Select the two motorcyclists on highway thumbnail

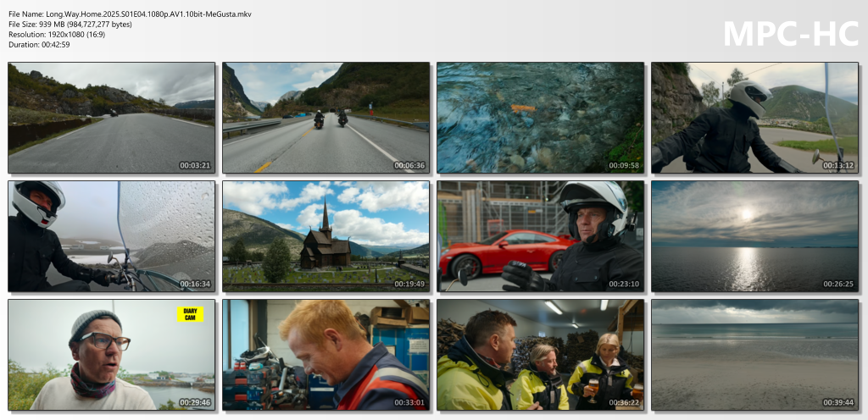[x=325, y=118]
